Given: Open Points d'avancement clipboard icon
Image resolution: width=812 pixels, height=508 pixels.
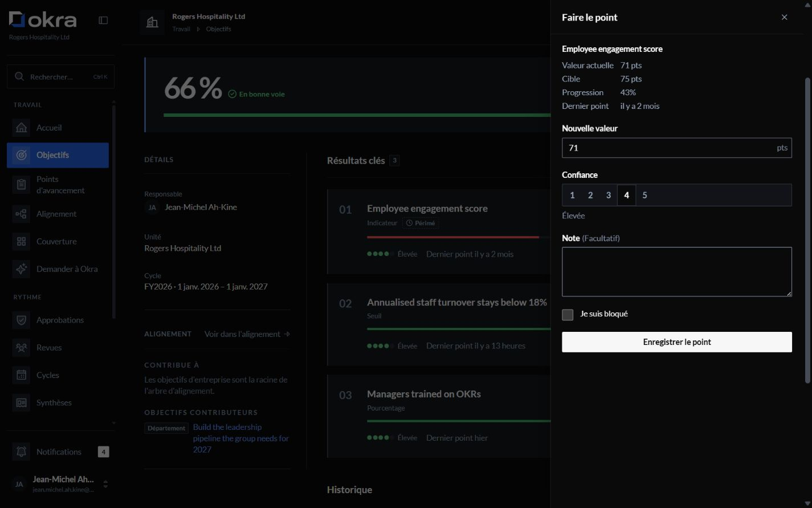Looking at the screenshot, I should coord(21,185).
